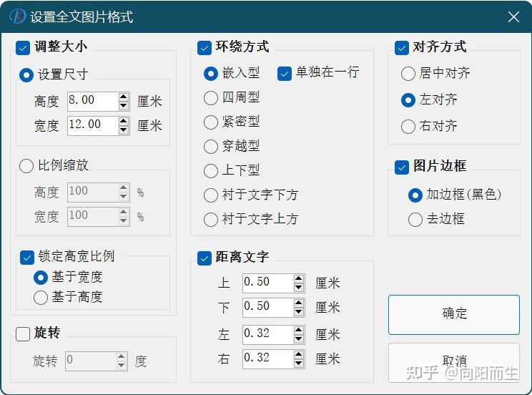Select 居中对齐 alignment

[408, 74]
